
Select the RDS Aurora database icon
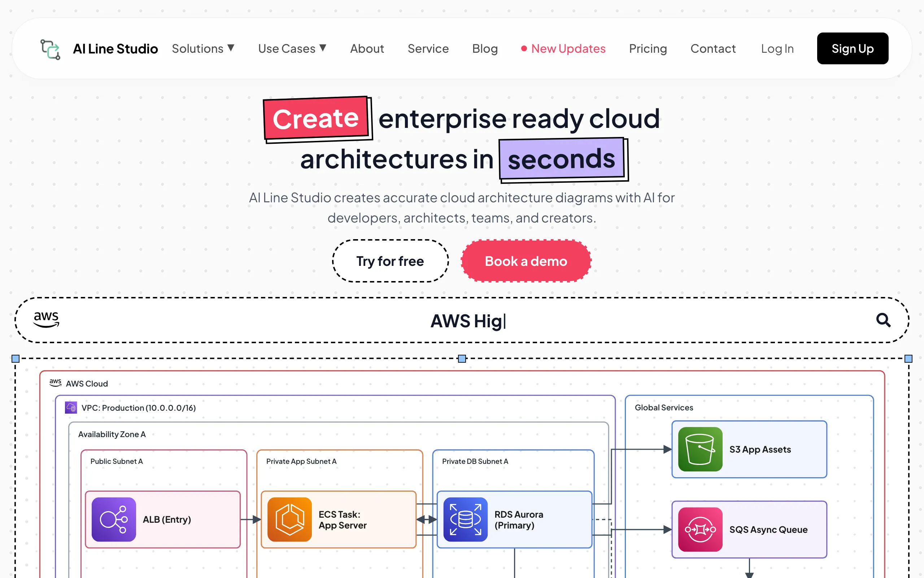point(466,519)
